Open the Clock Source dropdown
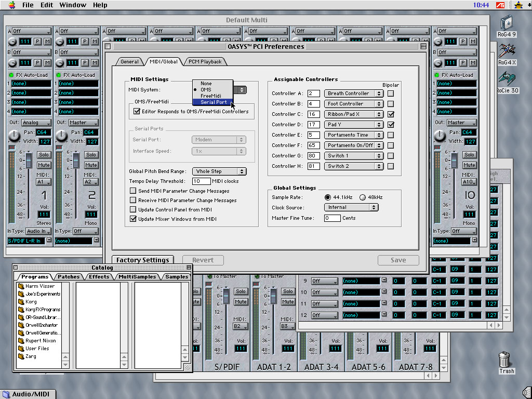This screenshot has width=532, height=399. click(351, 207)
